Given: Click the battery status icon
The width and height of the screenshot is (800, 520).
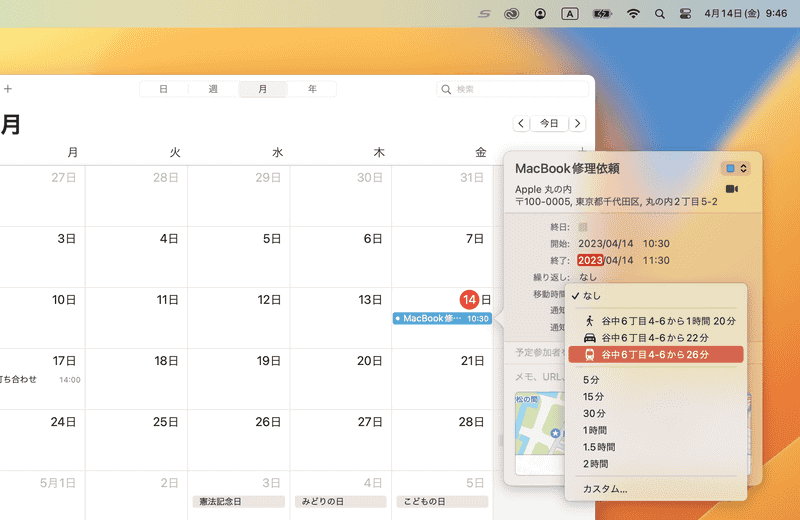Looking at the screenshot, I should (602, 14).
